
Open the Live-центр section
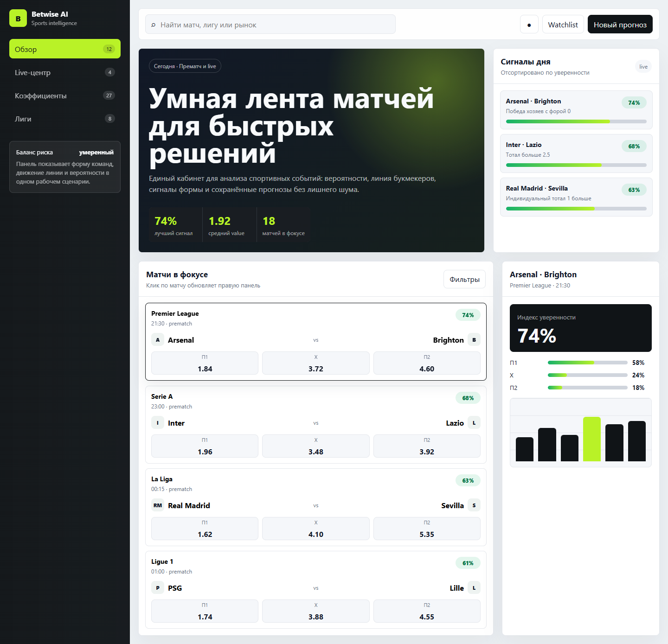pos(65,72)
